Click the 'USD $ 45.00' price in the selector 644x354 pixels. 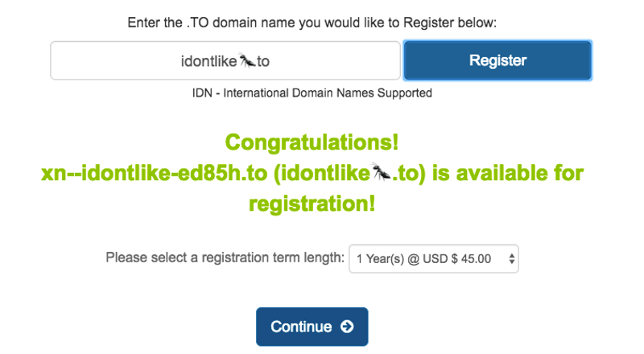point(457,259)
